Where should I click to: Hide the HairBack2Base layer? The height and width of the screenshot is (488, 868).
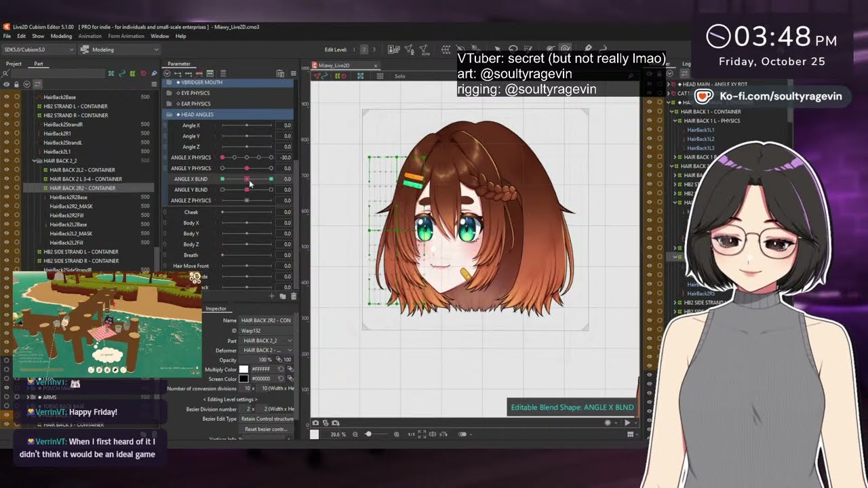point(7,97)
